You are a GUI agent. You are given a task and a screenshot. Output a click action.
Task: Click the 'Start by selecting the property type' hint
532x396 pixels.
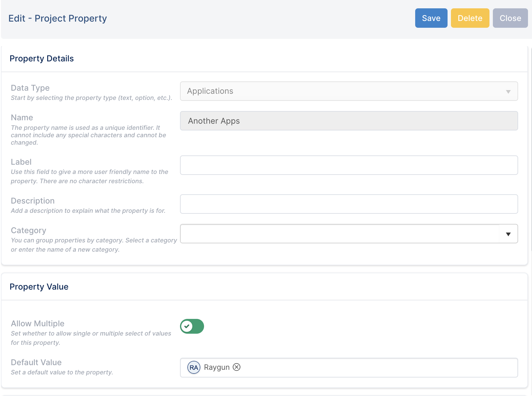tap(92, 98)
